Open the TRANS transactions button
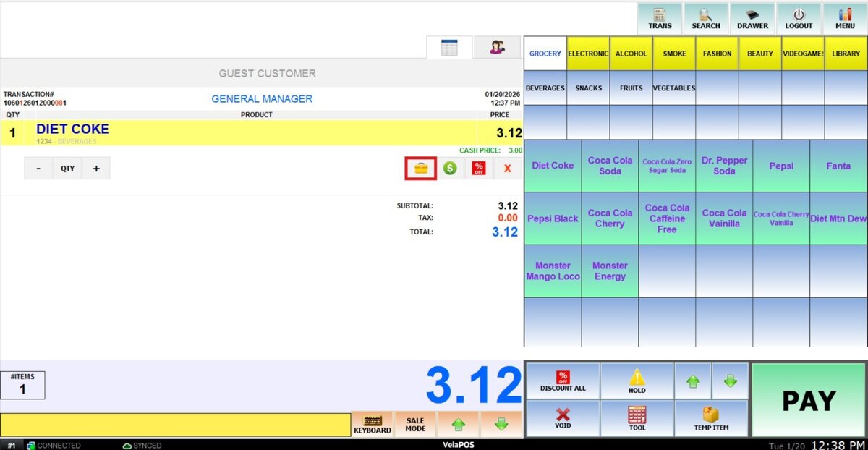 pyautogui.click(x=659, y=18)
